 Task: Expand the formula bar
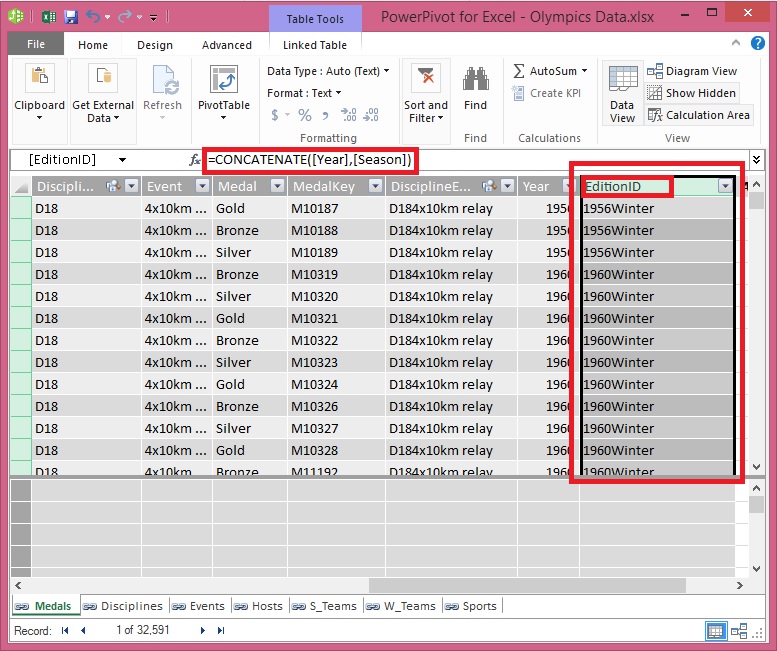[x=756, y=160]
